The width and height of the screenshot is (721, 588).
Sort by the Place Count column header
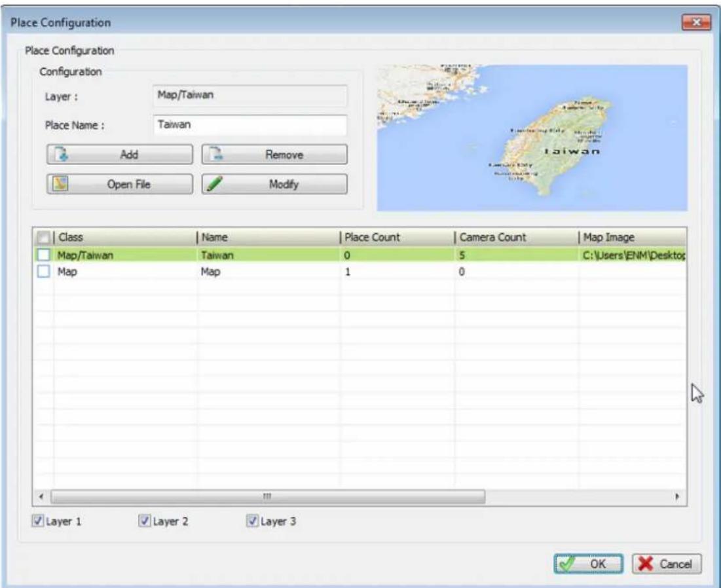pos(397,237)
